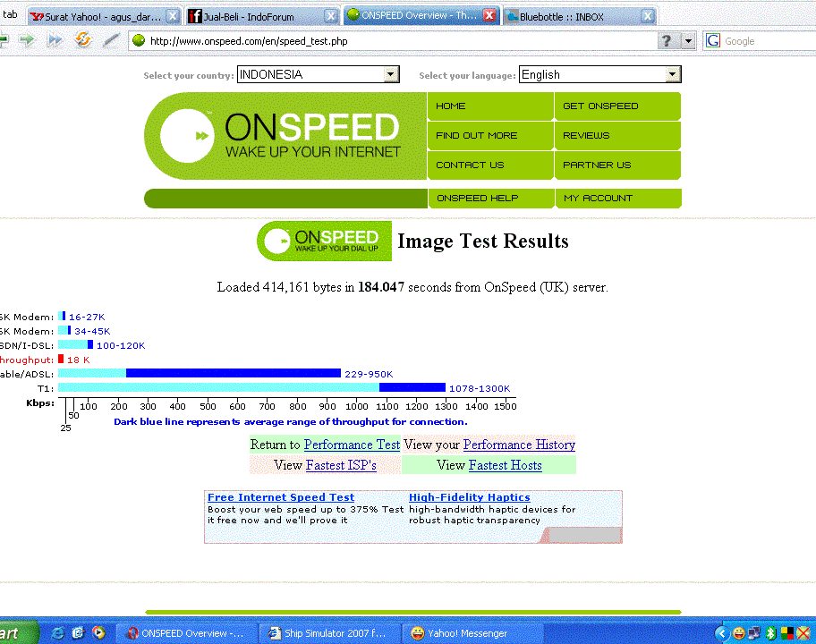
Task: Click the gray ad attribution corner box
Action: [584, 535]
